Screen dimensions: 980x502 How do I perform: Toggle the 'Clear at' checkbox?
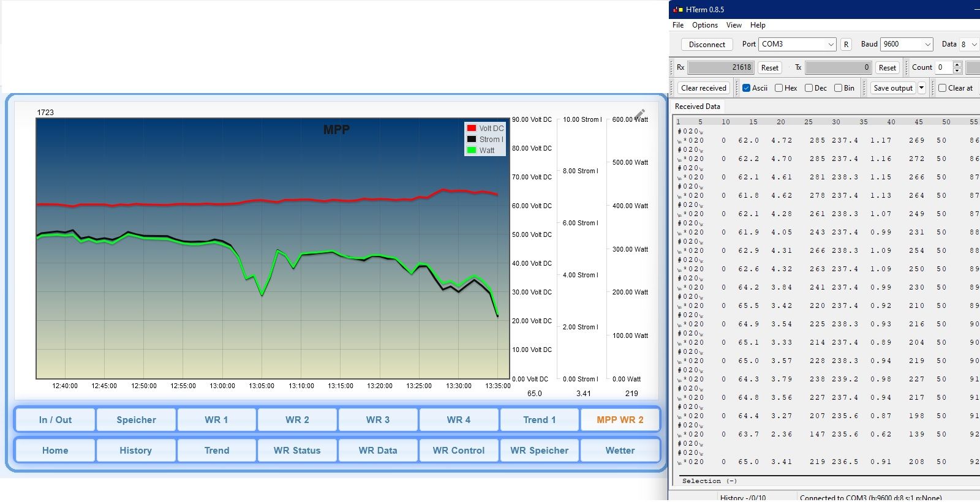click(943, 88)
